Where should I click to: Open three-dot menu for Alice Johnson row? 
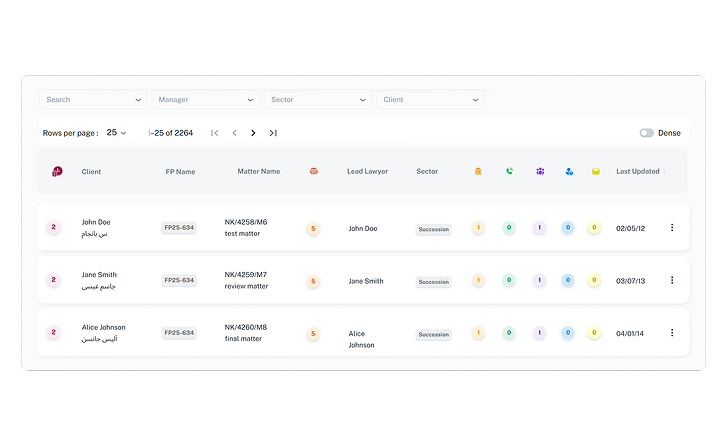(x=671, y=333)
